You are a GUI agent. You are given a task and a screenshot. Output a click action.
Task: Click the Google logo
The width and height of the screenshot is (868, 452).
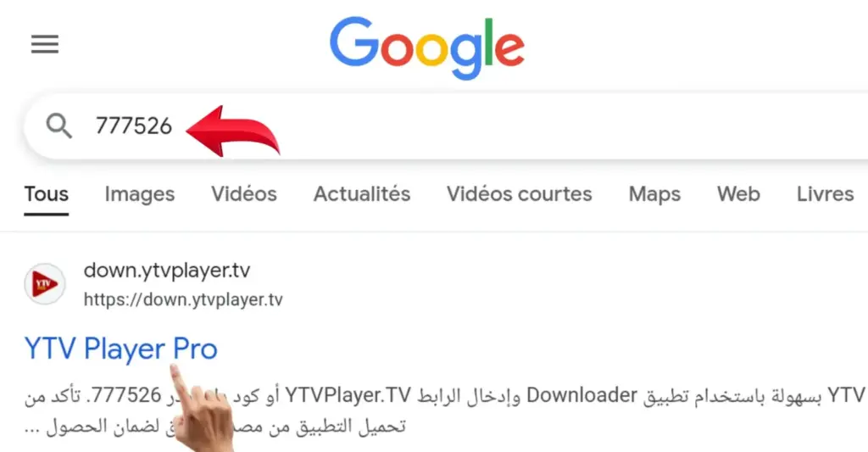click(427, 47)
